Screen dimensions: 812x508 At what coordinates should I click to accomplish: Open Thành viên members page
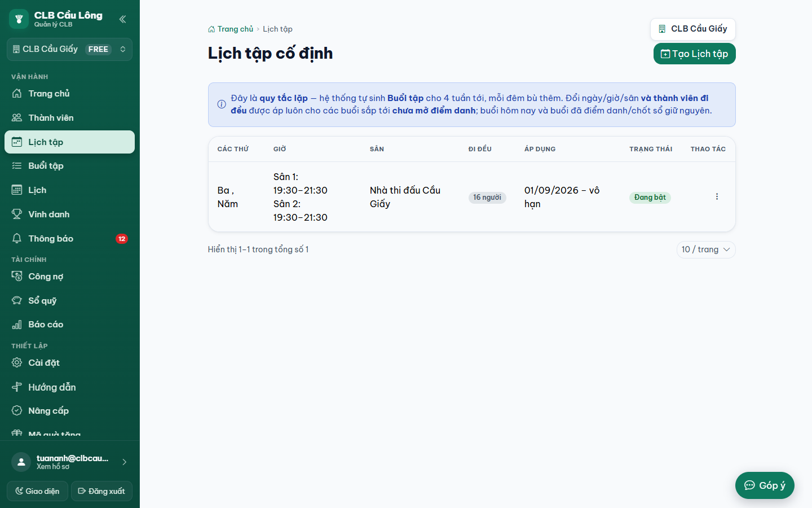(70, 118)
